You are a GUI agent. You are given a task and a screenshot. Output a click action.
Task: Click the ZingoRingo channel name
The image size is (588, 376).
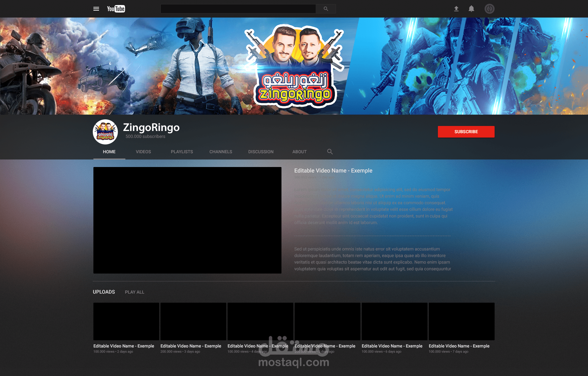point(151,127)
